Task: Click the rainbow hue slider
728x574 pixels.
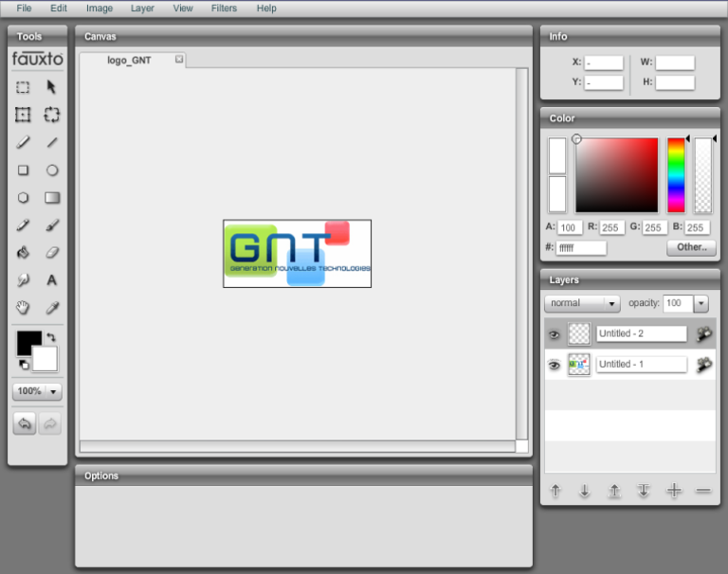Action: point(676,175)
